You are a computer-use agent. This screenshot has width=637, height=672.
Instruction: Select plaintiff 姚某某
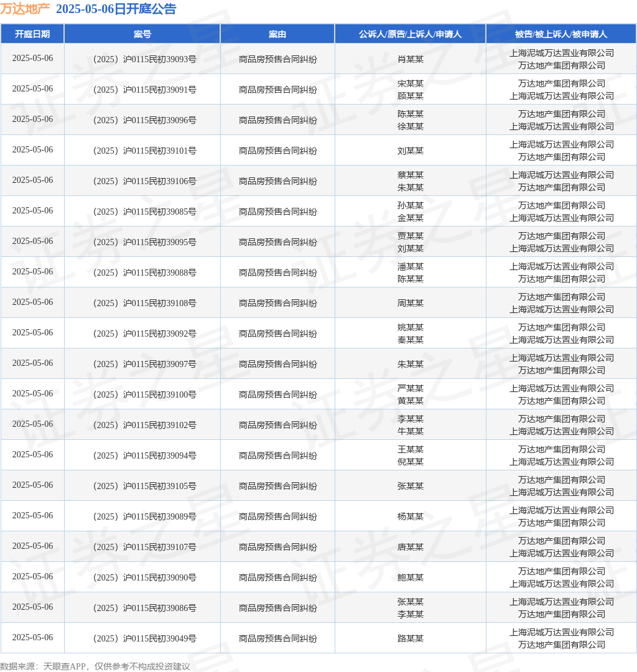[411, 327]
